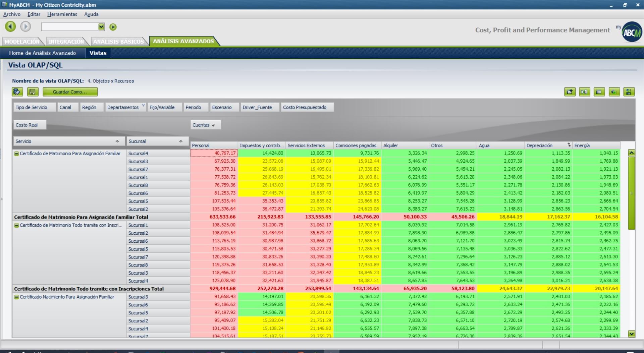
Task: Select the ANÁLISIS AVANZADOS tab
Action: 183,41
